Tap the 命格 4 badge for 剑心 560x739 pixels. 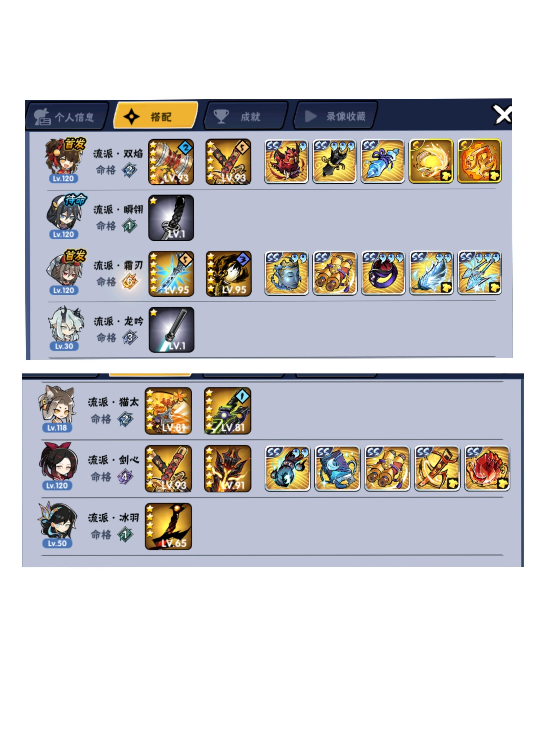(x=125, y=476)
